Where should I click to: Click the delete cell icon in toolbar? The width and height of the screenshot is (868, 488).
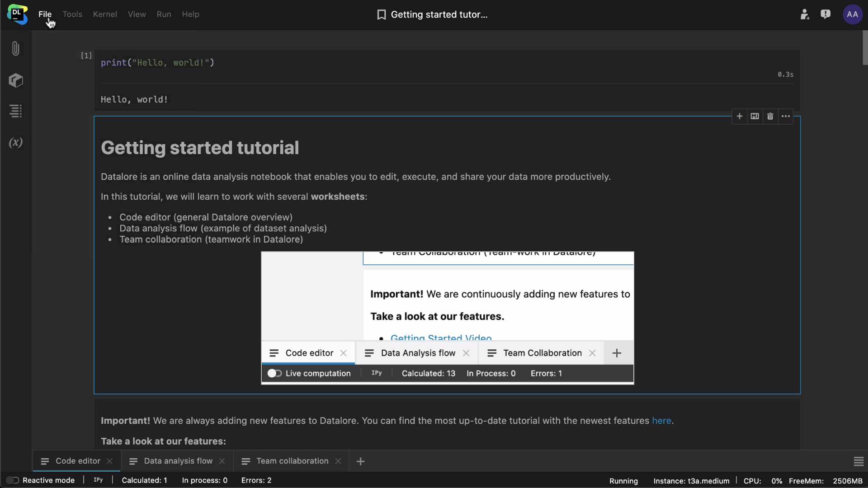769,116
